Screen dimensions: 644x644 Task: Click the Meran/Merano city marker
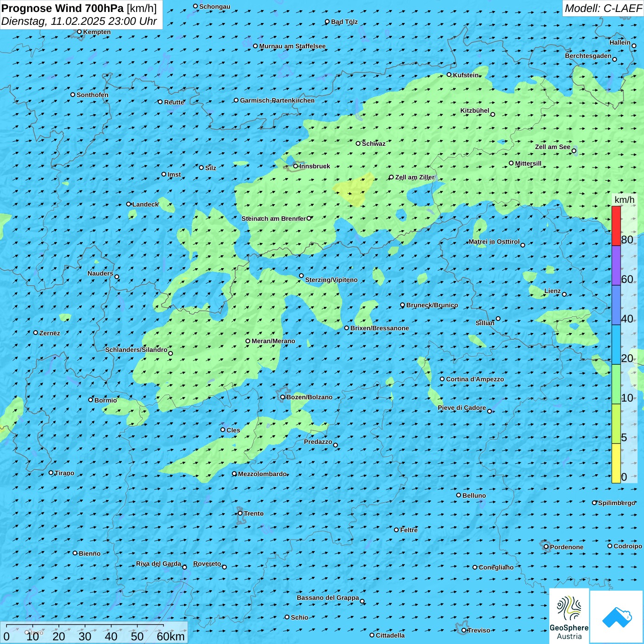tap(248, 341)
